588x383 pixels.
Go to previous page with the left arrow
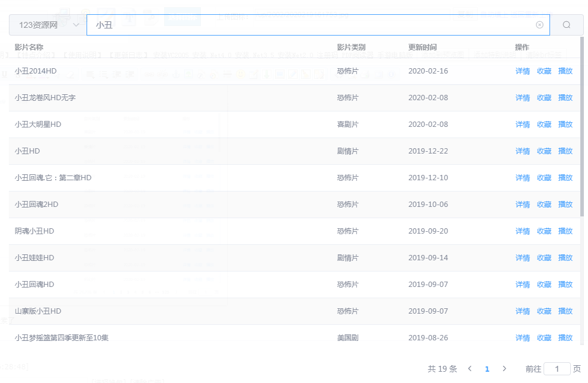click(469, 369)
